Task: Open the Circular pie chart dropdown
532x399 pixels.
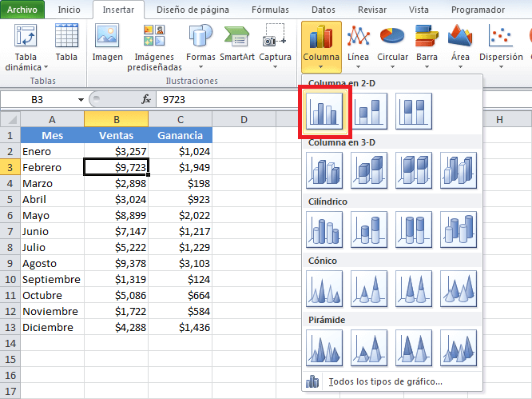Action: (x=392, y=46)
